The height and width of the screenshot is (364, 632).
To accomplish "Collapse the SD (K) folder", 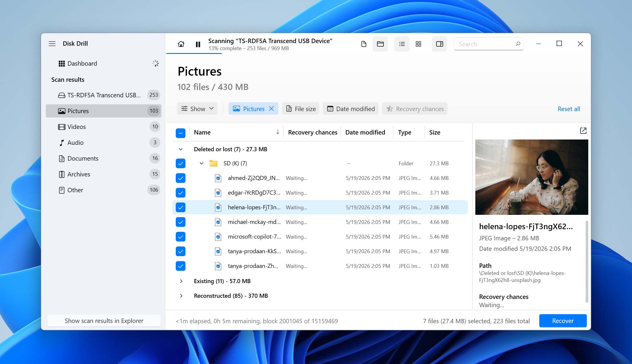I will coord(202,163).
